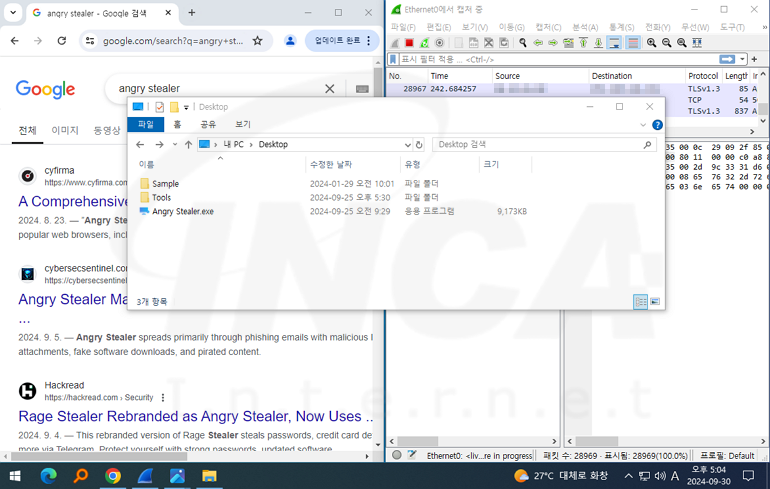Click Wireshark go to specific packet icon

point(568,43)
